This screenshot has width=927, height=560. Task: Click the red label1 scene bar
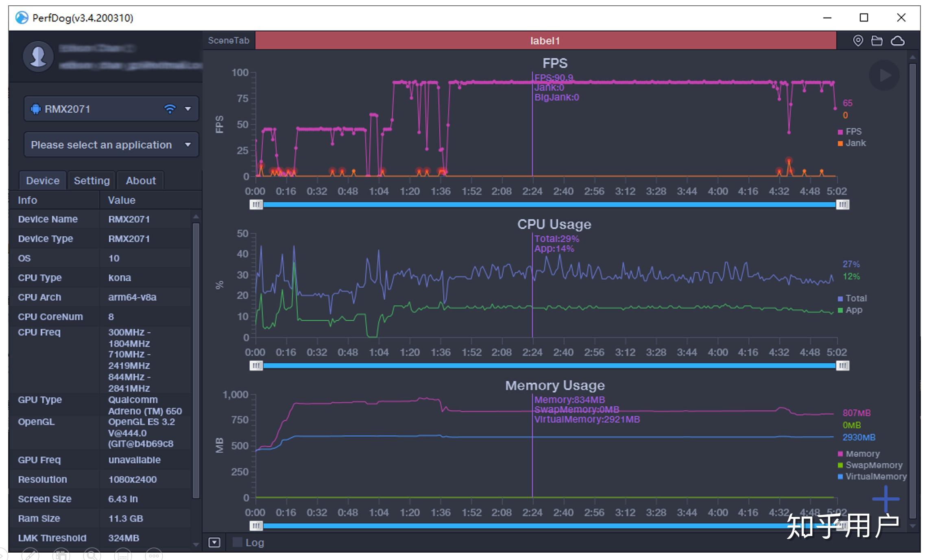click(545, 41)
